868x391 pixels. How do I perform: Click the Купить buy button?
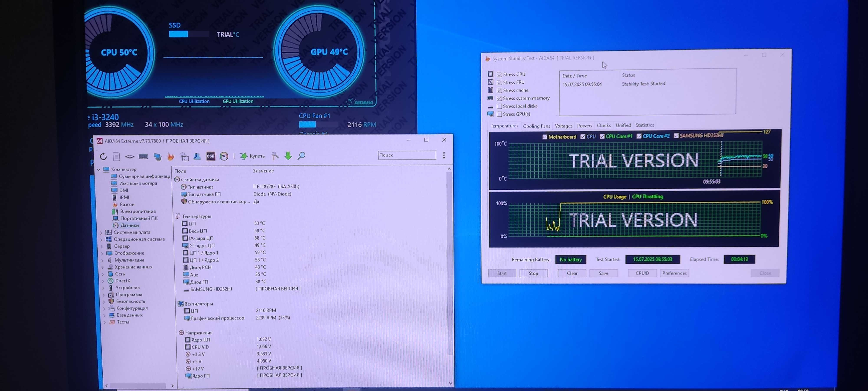click(x=252, y=156)
